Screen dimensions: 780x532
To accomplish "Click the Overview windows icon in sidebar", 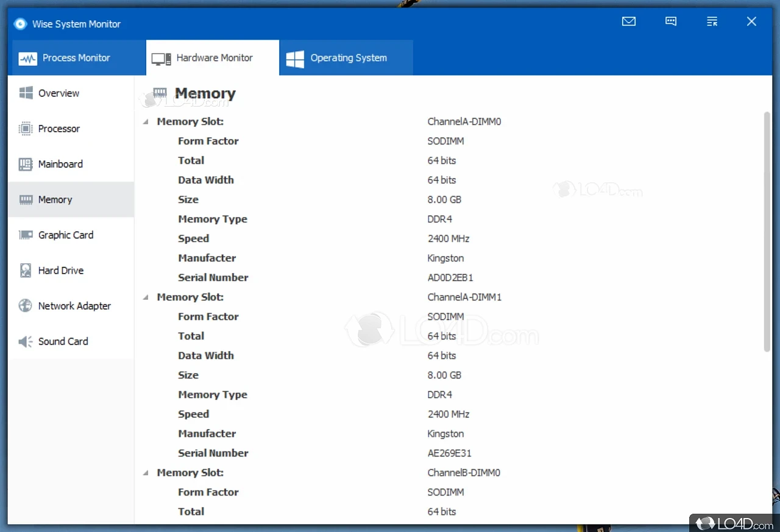I will pos(26,93).
